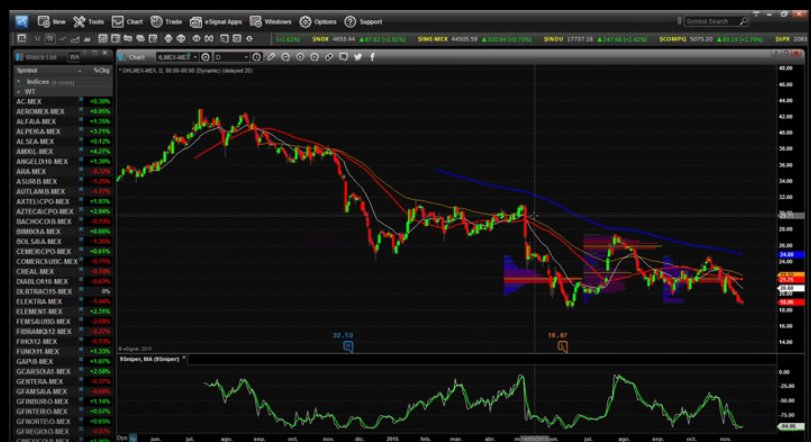Select CREAL-MEX row
811x442 pixels.
pos(64,271)
